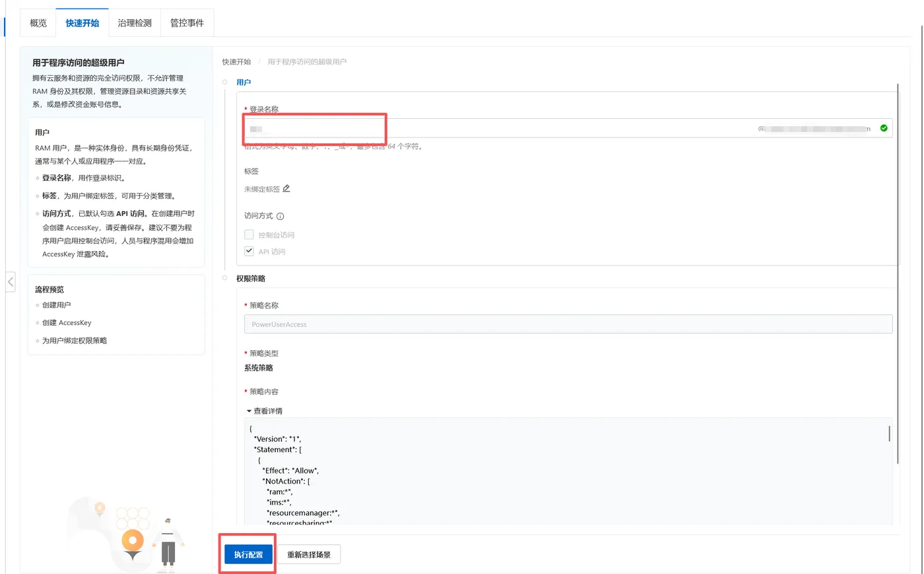Switch to the 治理检测 tab

[x=135, y=23]
